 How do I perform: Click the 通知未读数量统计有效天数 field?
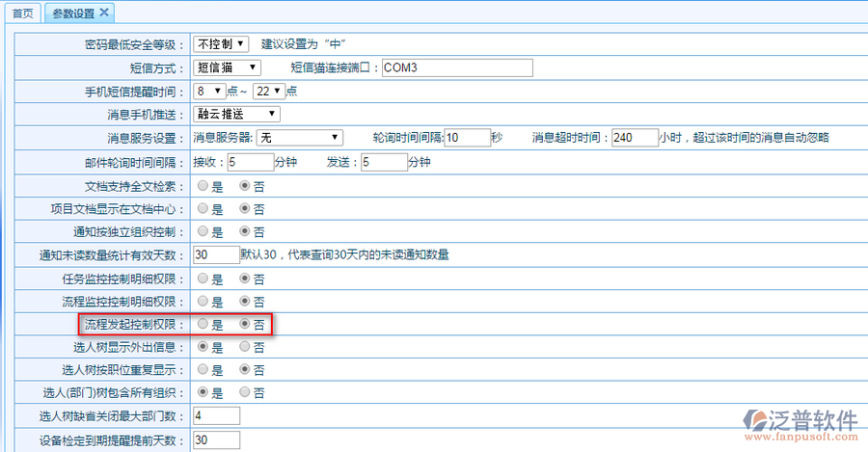[216, 255]
